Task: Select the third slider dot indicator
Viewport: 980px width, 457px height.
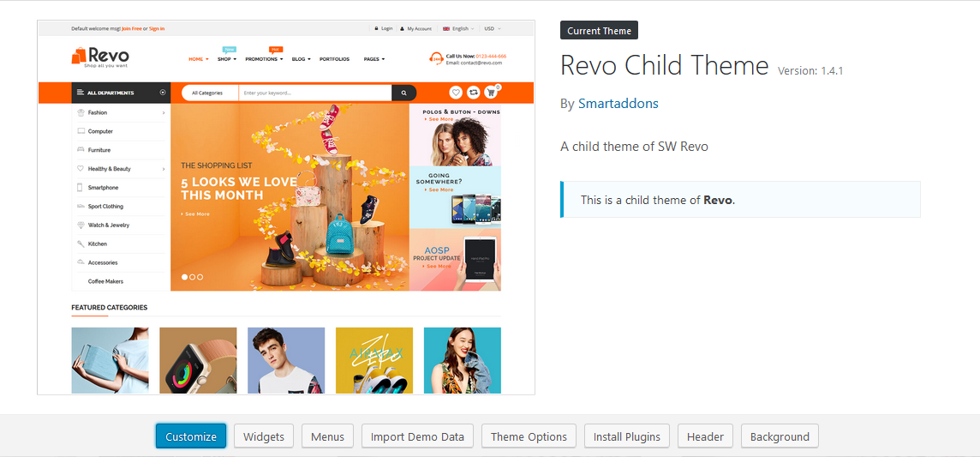Action: click(x=200, y=276)
